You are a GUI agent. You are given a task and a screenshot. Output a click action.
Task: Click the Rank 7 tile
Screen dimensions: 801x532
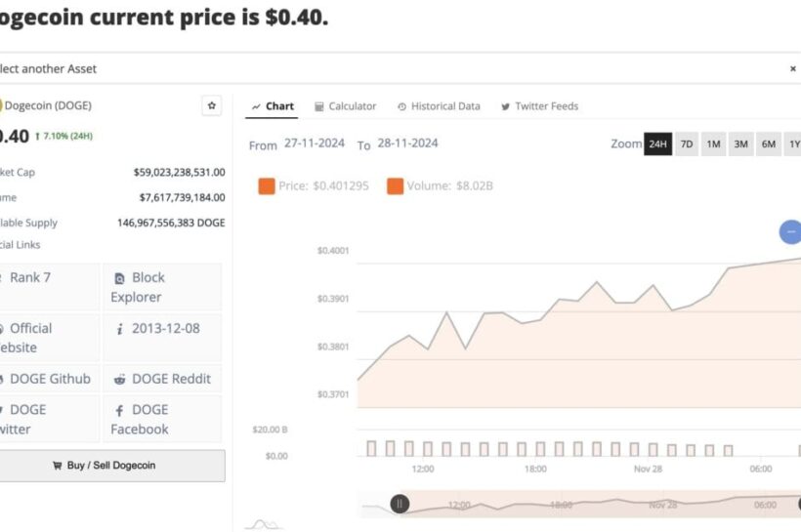[x=49, y=287]
